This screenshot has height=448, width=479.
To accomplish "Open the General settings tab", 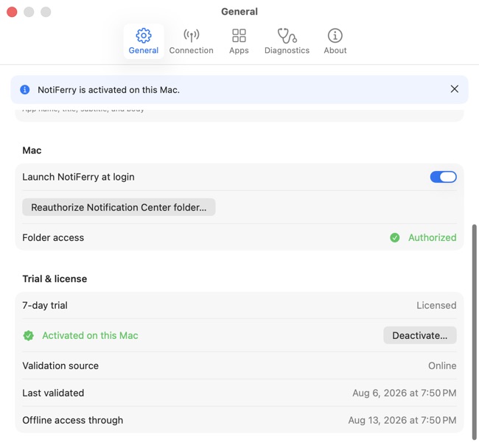I will pos(143,41).
